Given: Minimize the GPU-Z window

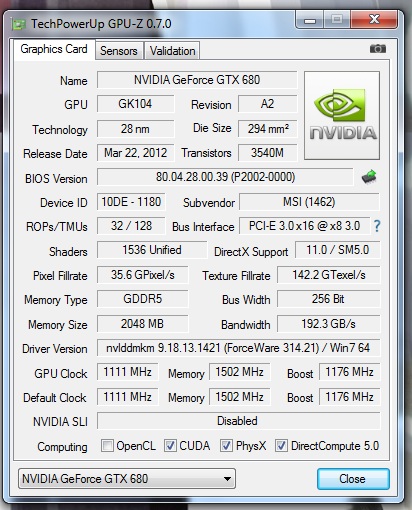Looking at the screenshot, I should 310,21.
